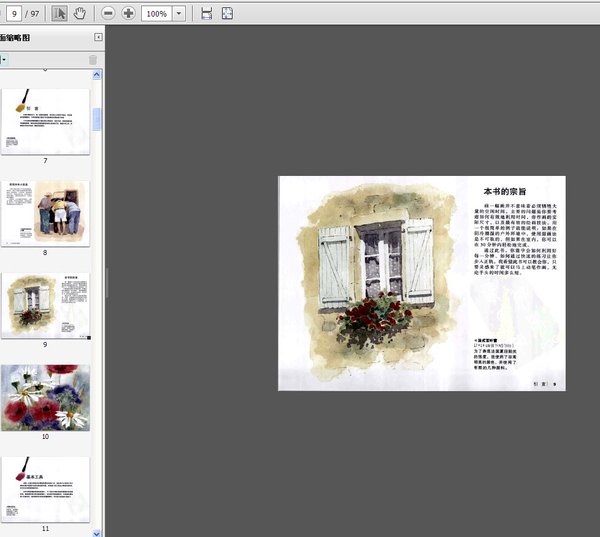Click the navigation pane splitter handle

click(x=107, y=283)
